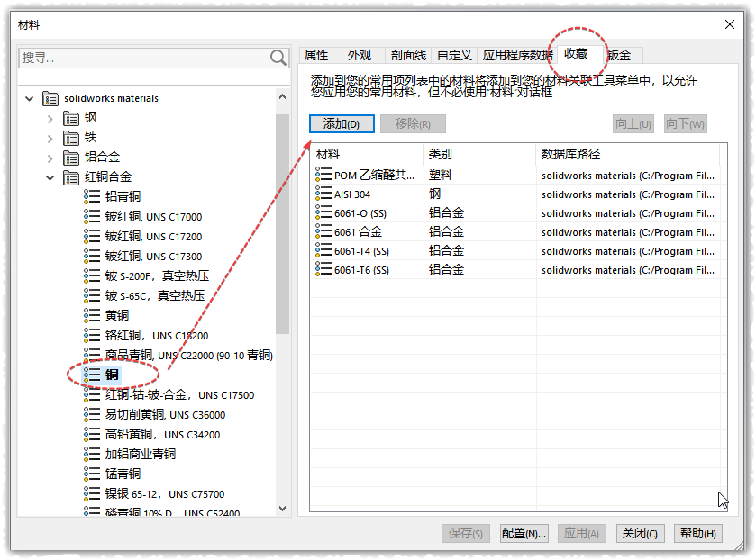The height and width of the screenshot is (560, 756).
Task: Click the 应用(A) button
Action: tap(581, 534)
